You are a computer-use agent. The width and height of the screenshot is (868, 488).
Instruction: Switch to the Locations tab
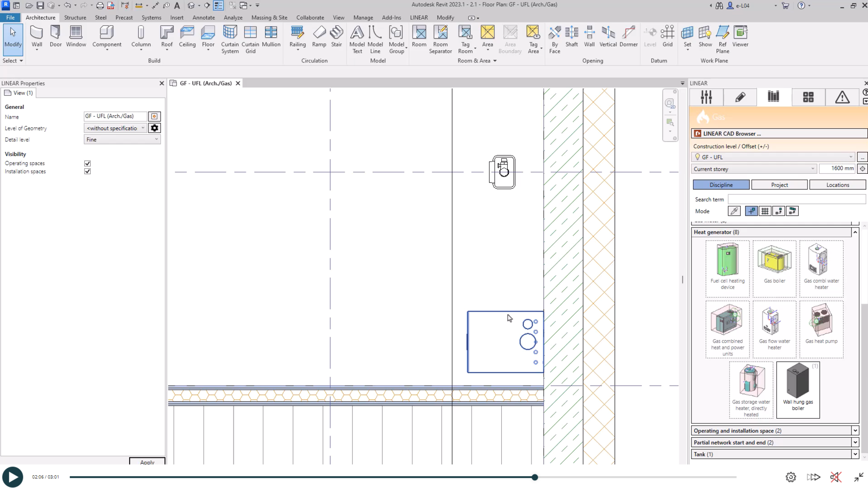tap(837, 185)
